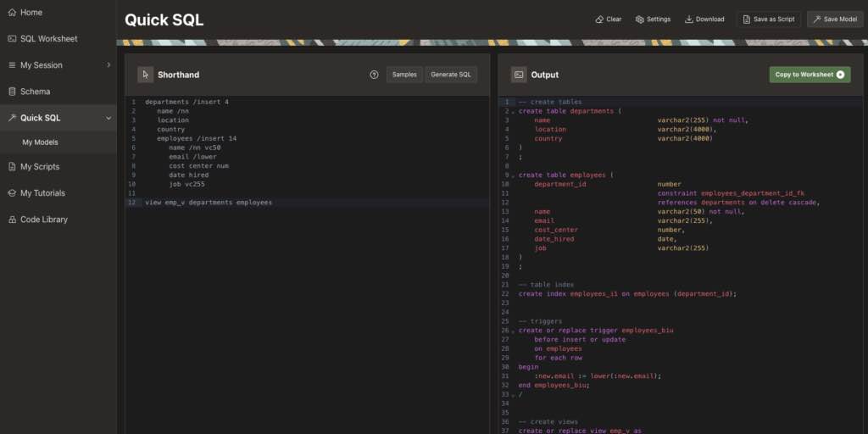
Task: Click the Code Library icon
Action: click(x=12, y=220)
